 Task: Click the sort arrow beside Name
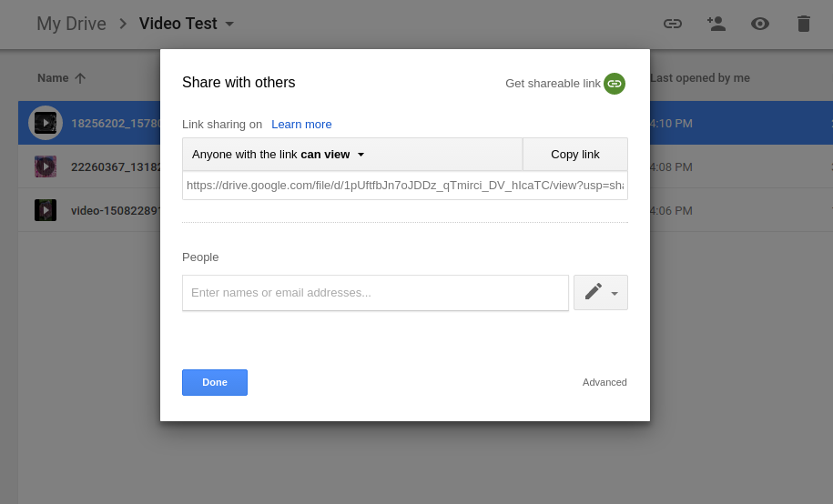(x=80, y=78)
